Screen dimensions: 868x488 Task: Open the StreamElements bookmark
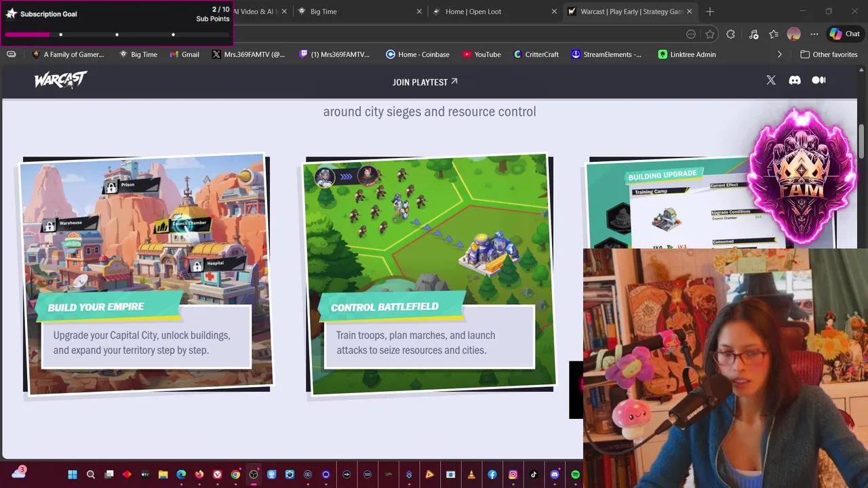606,54
